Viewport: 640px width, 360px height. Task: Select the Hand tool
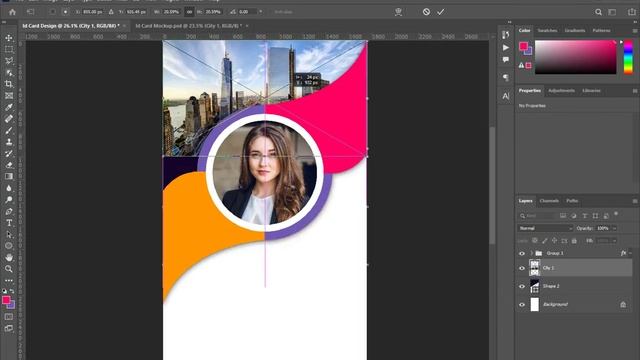click(x=9, y=258)
